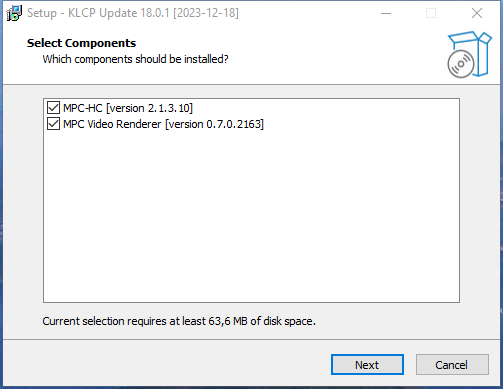Uncheck the MPC Video Renderer checkbox
This screenshot has width=503, height=389.
tap(53, 124)
